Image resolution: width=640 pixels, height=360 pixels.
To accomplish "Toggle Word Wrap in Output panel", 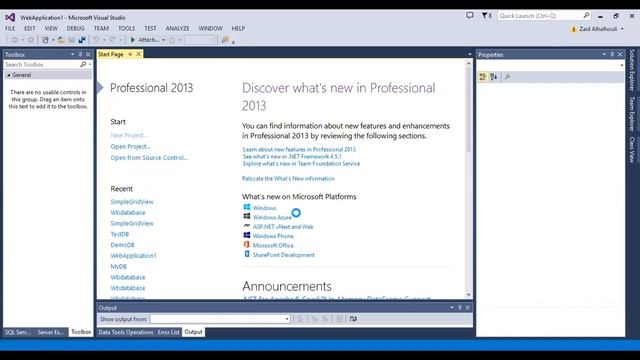I will point(353,319).
